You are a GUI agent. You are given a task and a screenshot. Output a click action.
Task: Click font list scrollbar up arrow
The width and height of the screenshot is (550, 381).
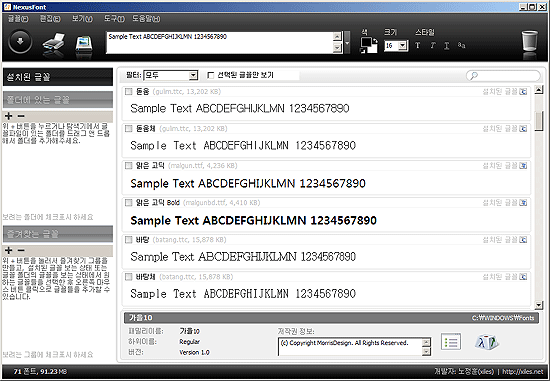coord(539,90)
